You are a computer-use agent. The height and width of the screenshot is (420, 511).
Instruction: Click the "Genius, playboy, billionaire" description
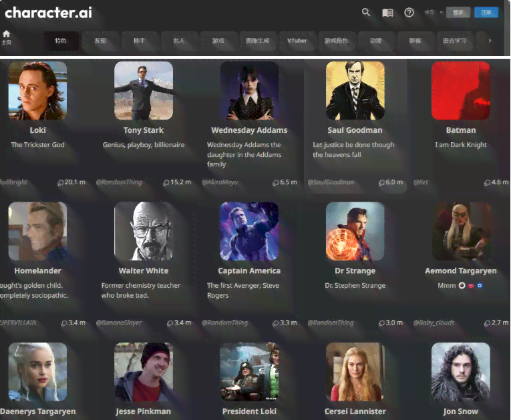pyautogui.click(x=144, y=145)
